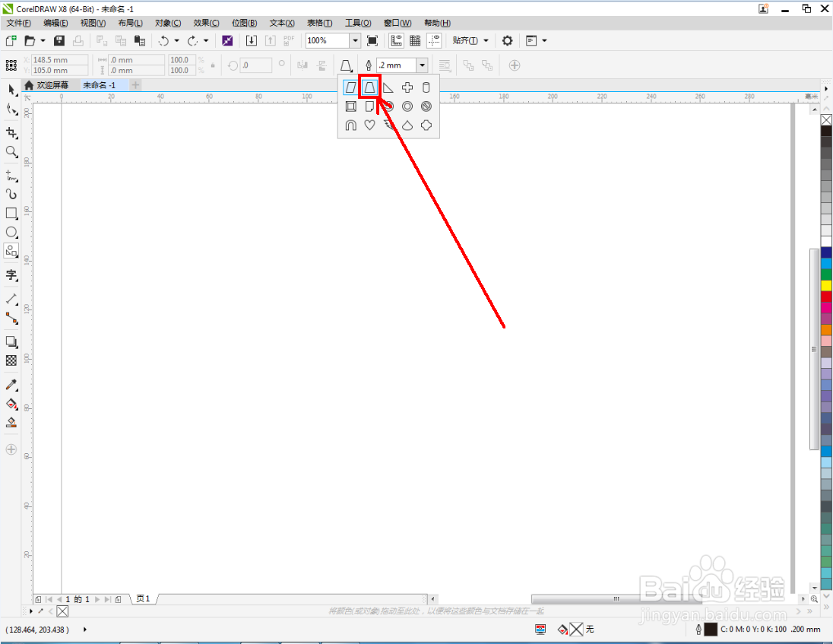Image resolution: width=833 pixels, height=644 pixels.
Task: Expand status bar coordinates arrow
Action: 85,630
